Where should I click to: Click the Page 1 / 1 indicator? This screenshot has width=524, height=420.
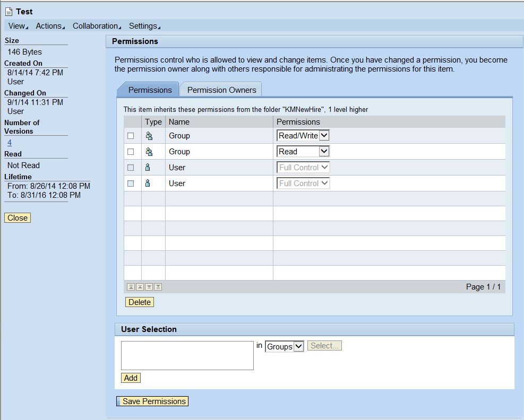(x=483, y=287)
